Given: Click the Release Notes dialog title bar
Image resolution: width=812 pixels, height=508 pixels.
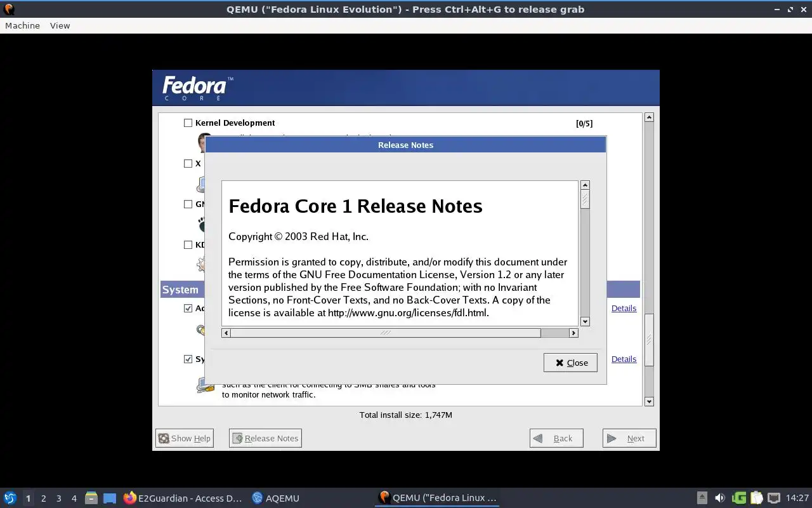Looking at the screenshot, I should (405, 145).
